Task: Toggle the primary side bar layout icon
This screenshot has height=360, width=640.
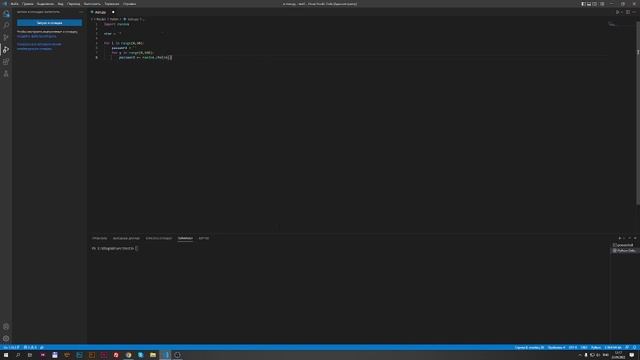Action: [x=583, y=4]
